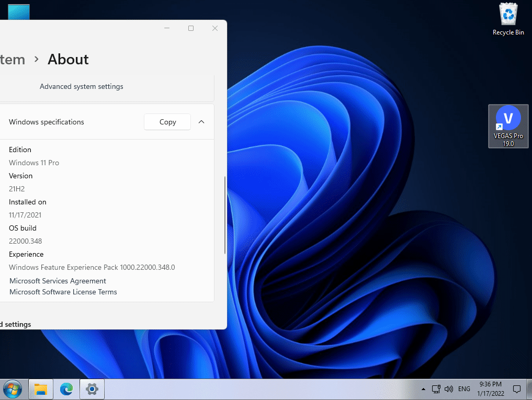Viewport: 532px width, 400px height.
Task: Switch to the Settings app taskbar button
Action: click(x=92, y=389)
